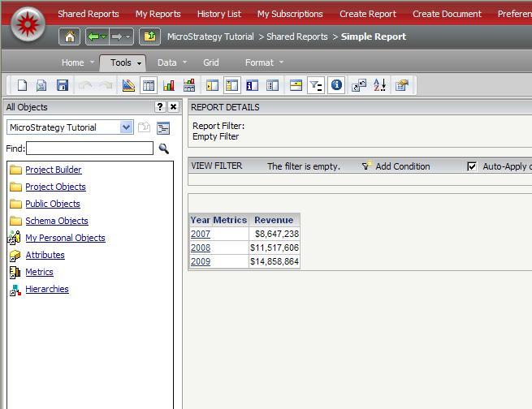532x409 pixels.
Task: Select the $14,858,864 revenue cell
Action: click(275, 261)
